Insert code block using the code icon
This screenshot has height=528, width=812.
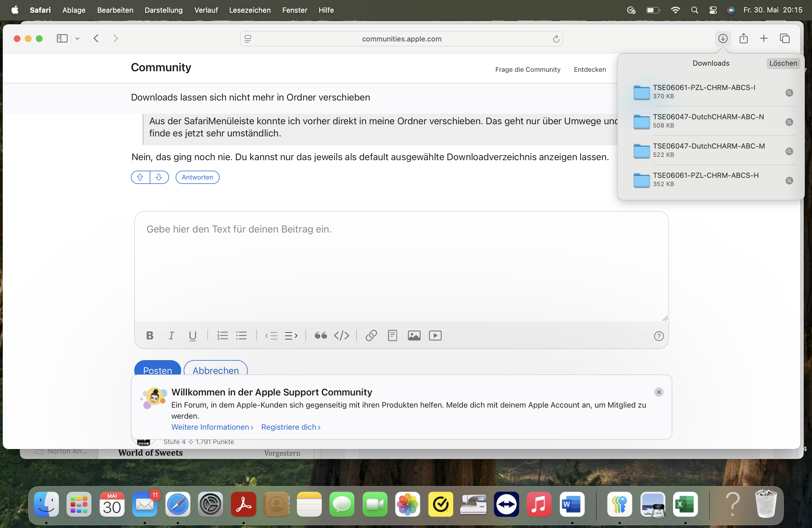click(x=342, y=336)
